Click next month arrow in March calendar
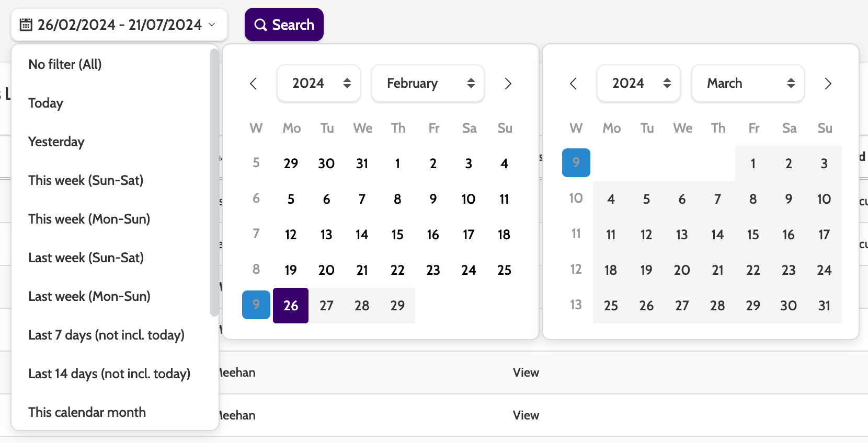This screenshot has width=868, height=443. [828, 84]
